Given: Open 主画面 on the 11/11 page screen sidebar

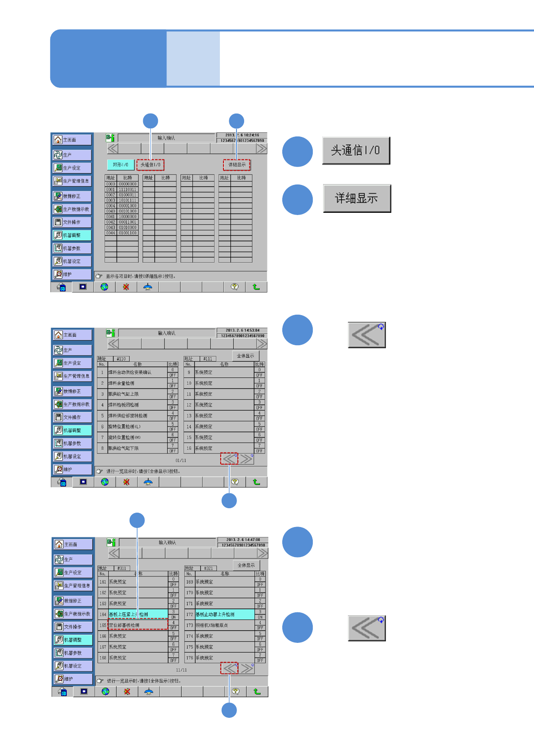Looking at the screenshot, I should click(73, 544).
